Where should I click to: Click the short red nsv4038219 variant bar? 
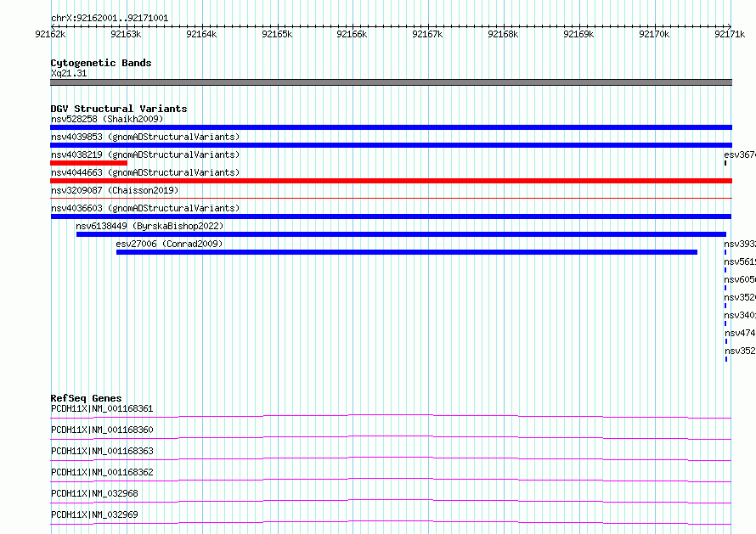click(88, 163)
